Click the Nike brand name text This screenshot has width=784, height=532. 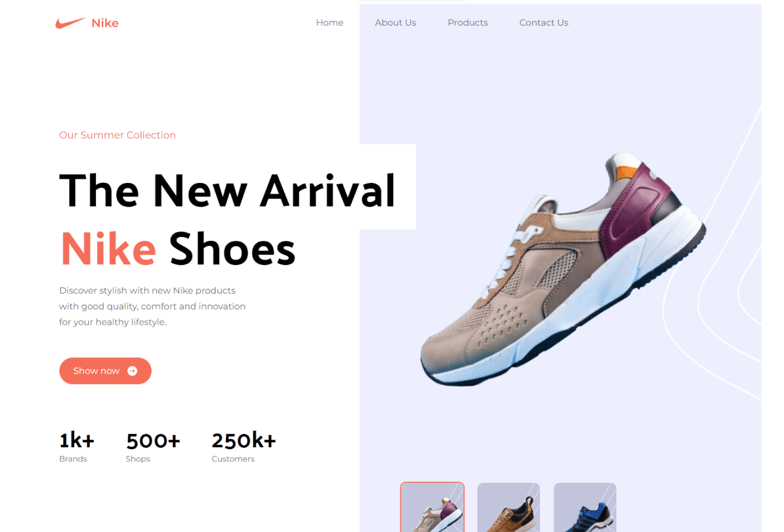105,23
